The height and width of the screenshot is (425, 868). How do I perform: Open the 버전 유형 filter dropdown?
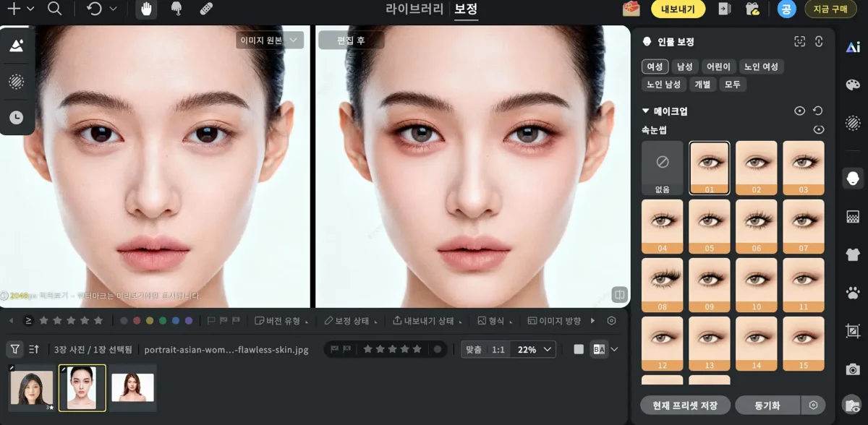pos(282,320)
